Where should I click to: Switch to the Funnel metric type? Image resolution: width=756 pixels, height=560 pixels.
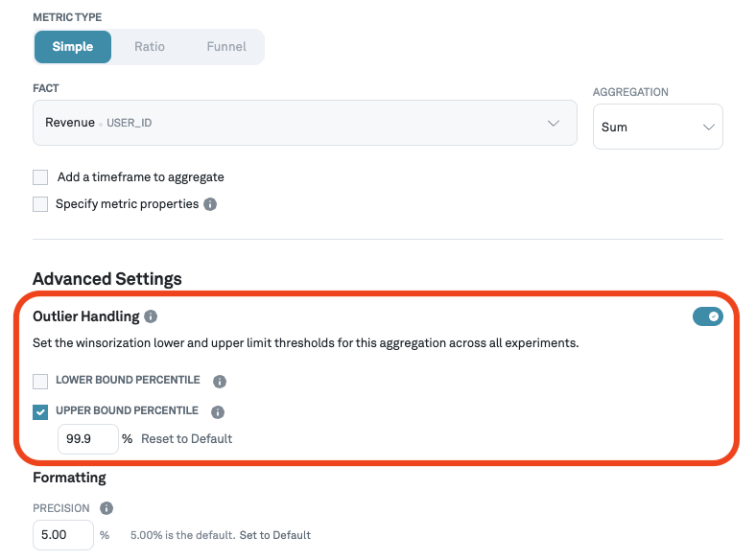226,46
